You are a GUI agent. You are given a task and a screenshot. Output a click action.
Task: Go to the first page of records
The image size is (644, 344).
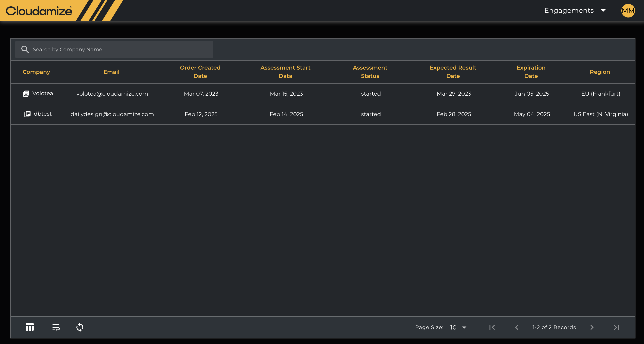click(492, 327)
